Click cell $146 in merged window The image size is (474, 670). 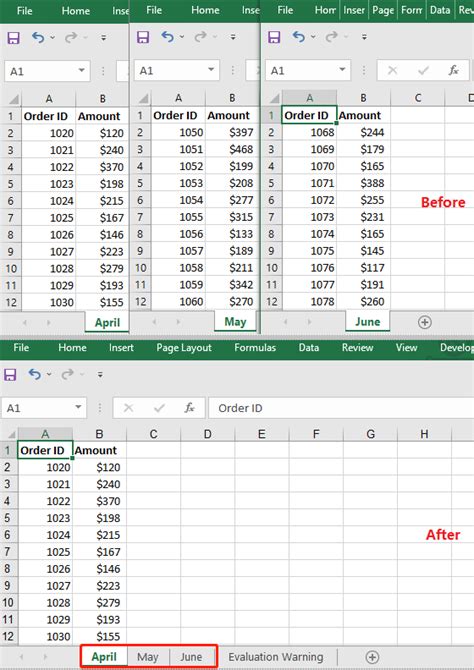pyautogui.click(x=99, y=569)
